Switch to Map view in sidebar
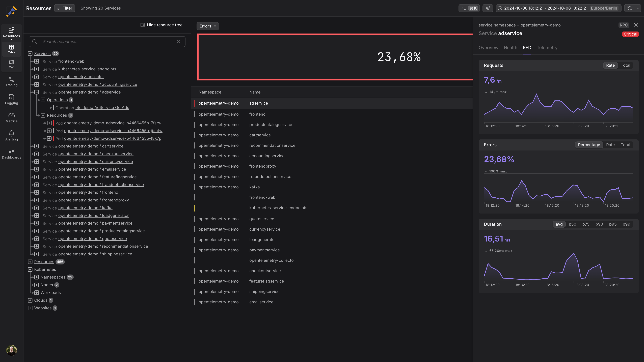Screen dimensions: 644x362 pyautogui.click(x=12, y=64)
